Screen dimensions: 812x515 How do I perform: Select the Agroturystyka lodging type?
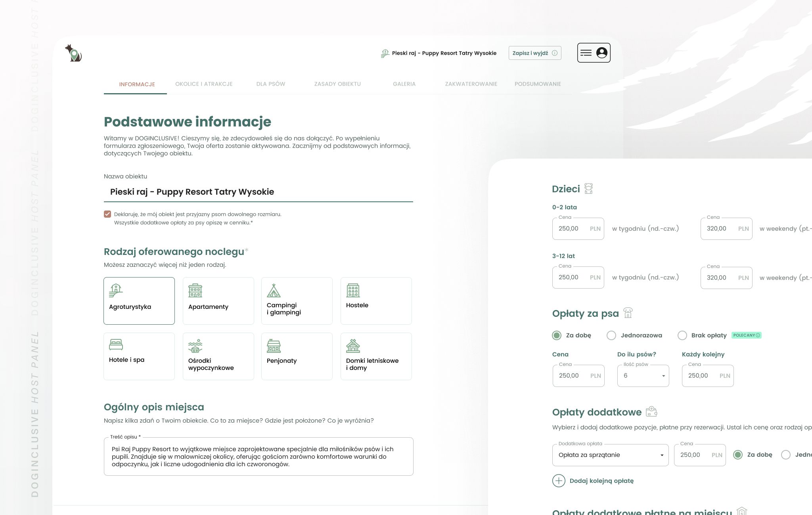click(139, 301)
